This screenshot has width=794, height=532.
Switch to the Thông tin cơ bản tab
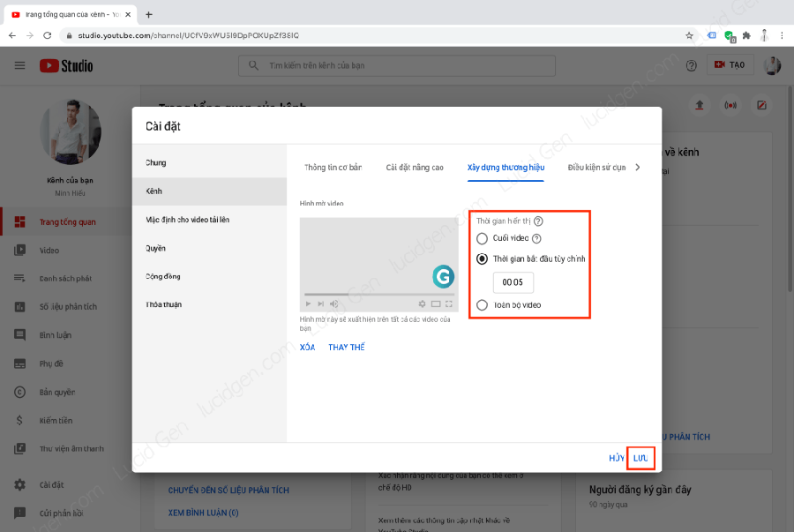coord(333,168)
